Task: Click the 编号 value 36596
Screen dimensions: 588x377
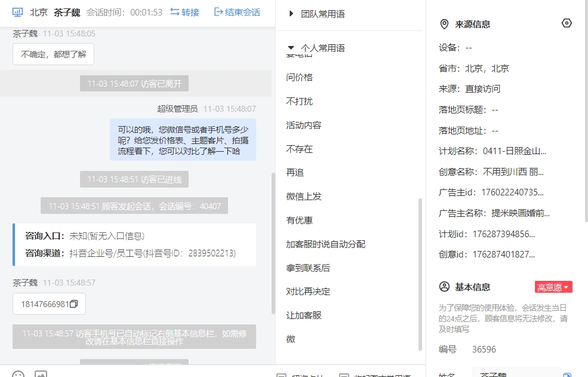Action: point(484,349)
